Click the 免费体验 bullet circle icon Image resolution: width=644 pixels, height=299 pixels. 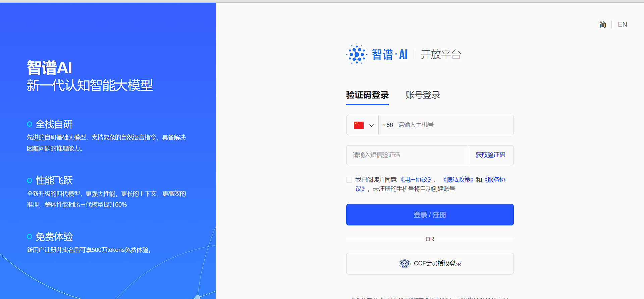pyautogui.click(x=30, y=237)
